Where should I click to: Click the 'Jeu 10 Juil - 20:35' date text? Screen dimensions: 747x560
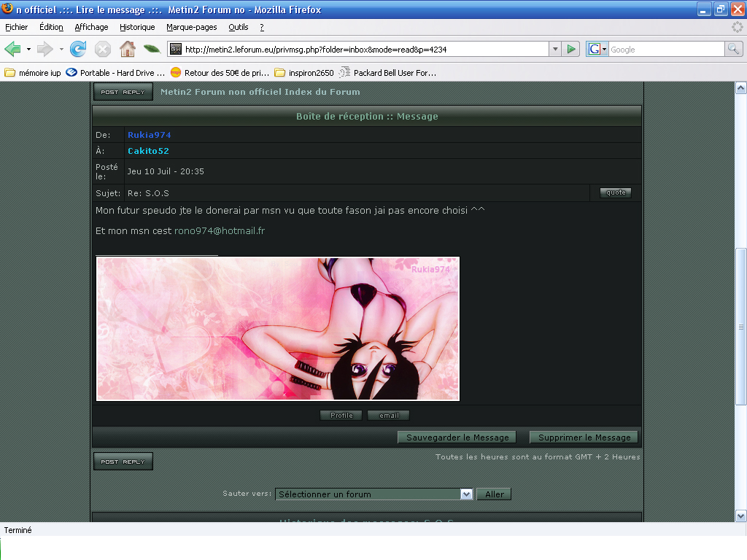166,171
